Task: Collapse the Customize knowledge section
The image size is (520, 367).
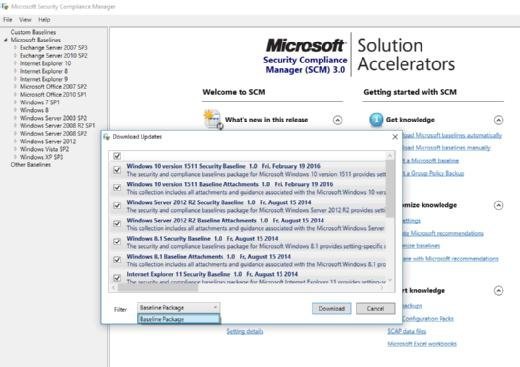Action: (x=498, y=205)
